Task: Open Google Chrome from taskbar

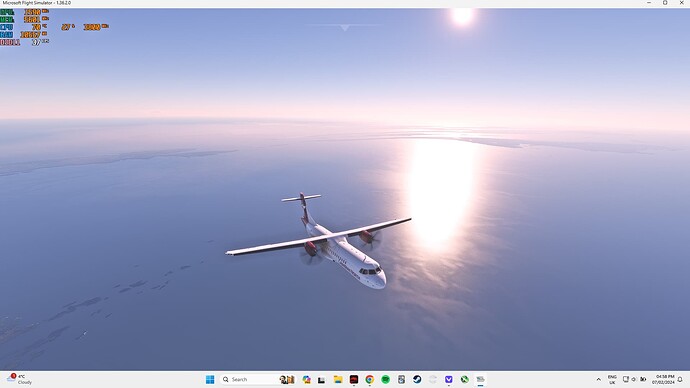Action: point(370,379)
